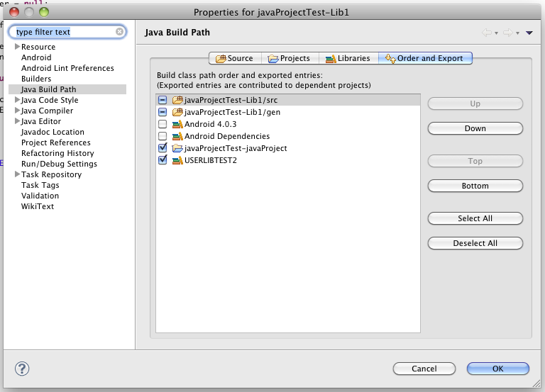
Task: Click the forward navigation arrow icon
Action: click(508, 33)
